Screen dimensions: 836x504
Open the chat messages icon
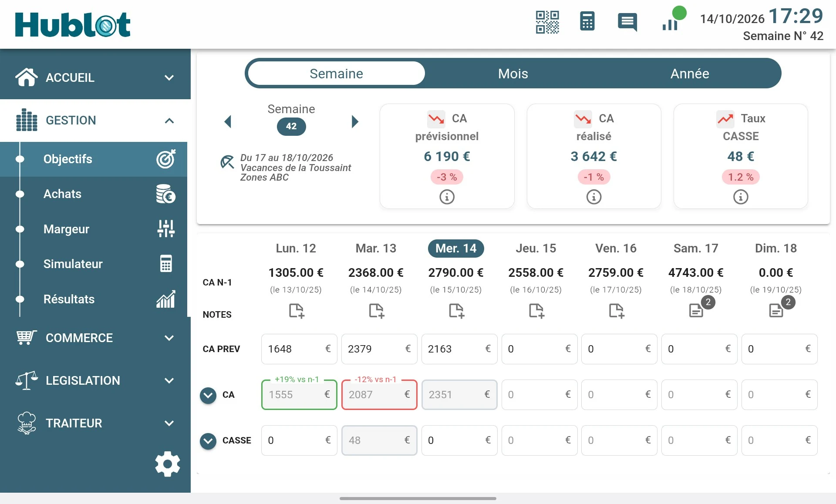pos(627,22)
